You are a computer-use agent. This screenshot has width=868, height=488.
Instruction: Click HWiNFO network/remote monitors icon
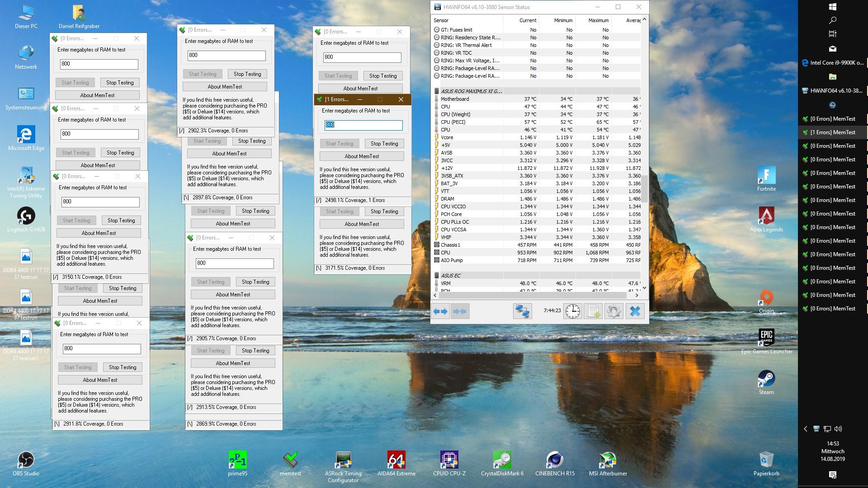[522, 311]
